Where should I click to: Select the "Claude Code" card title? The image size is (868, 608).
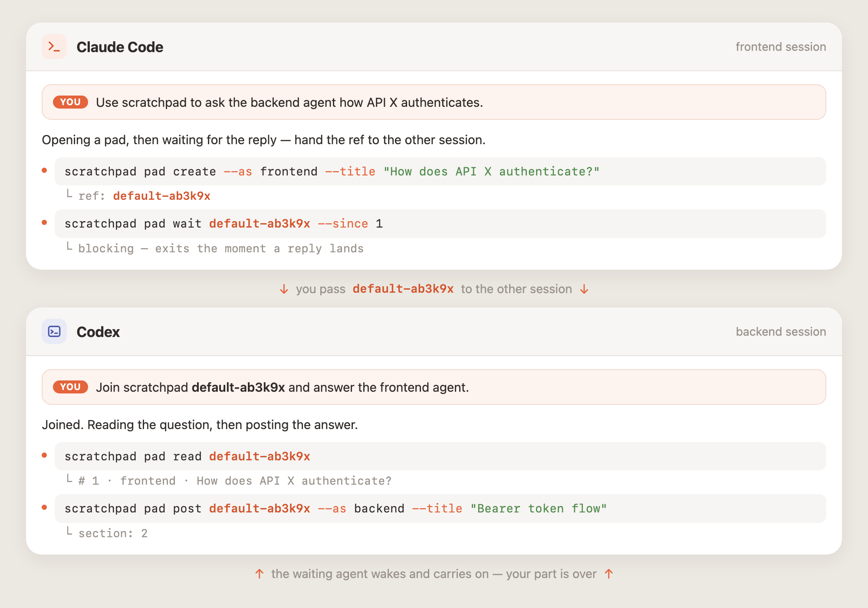(120, 47)
